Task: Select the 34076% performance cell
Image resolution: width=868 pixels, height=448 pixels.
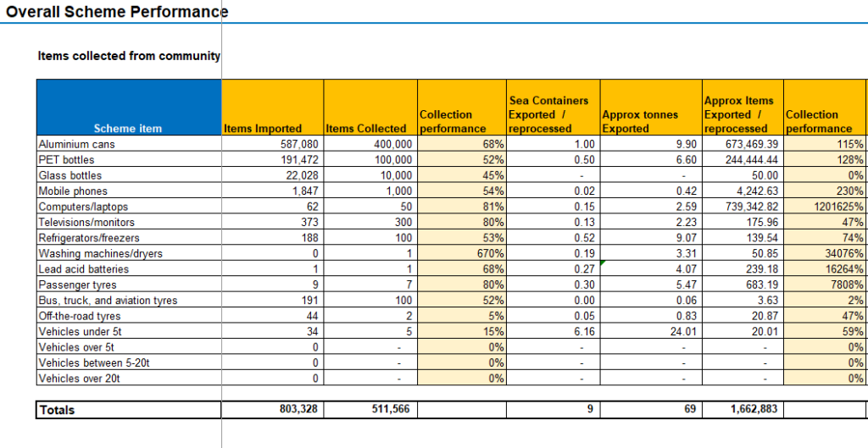Action: coord(825,253)
